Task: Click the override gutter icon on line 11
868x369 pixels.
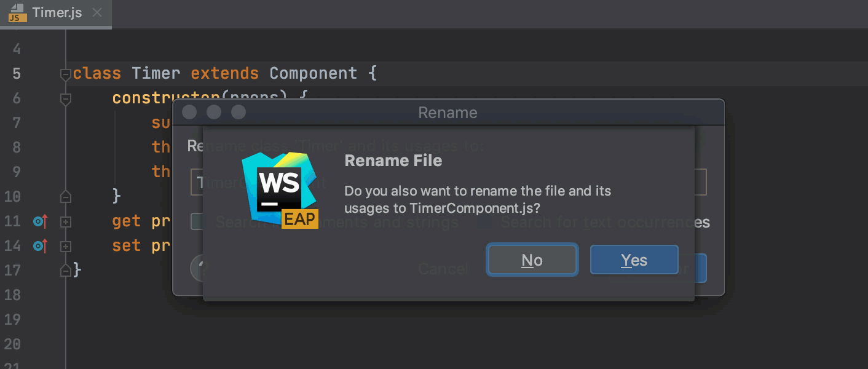Action: (x=41, y=221)
